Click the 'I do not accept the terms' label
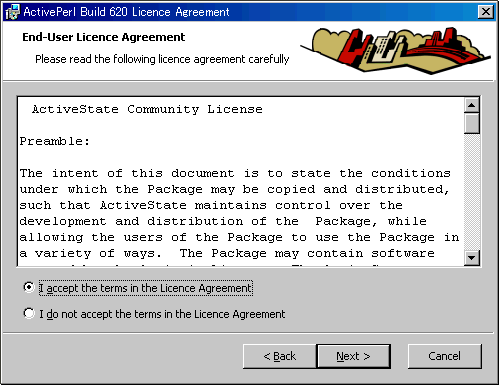Image resolution: width=499 pixels, height=385 pixels. pos(162,314)
